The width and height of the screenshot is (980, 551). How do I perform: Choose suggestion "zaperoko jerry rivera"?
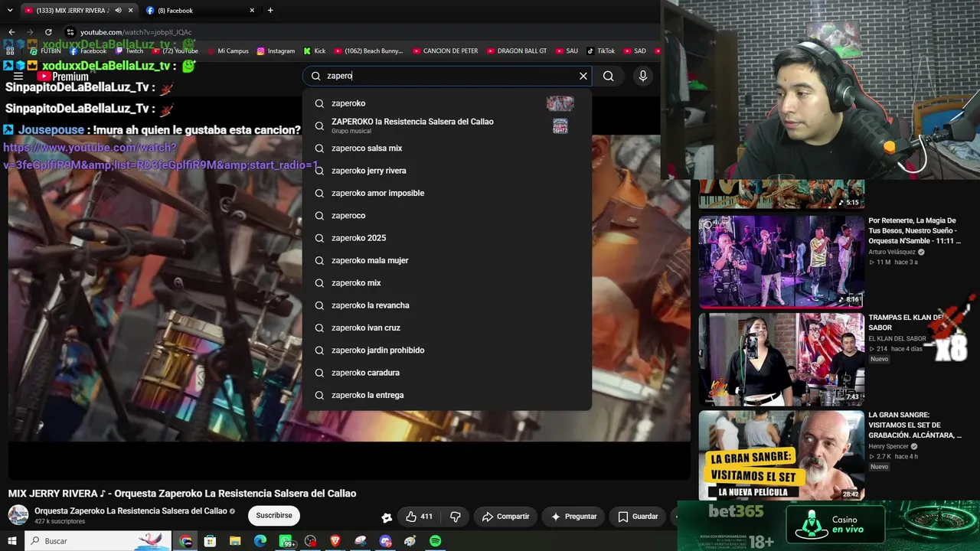point(447,171)
